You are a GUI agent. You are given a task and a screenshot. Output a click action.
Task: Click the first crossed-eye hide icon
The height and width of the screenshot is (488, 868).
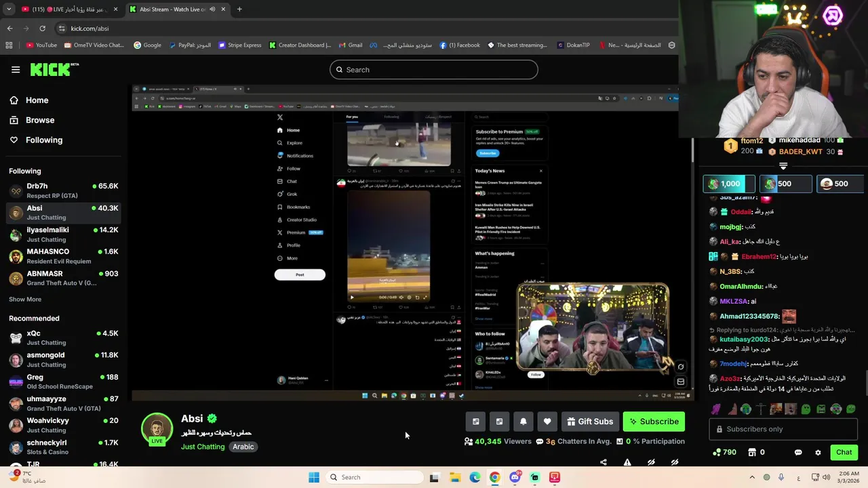click(x=651, y=462)
